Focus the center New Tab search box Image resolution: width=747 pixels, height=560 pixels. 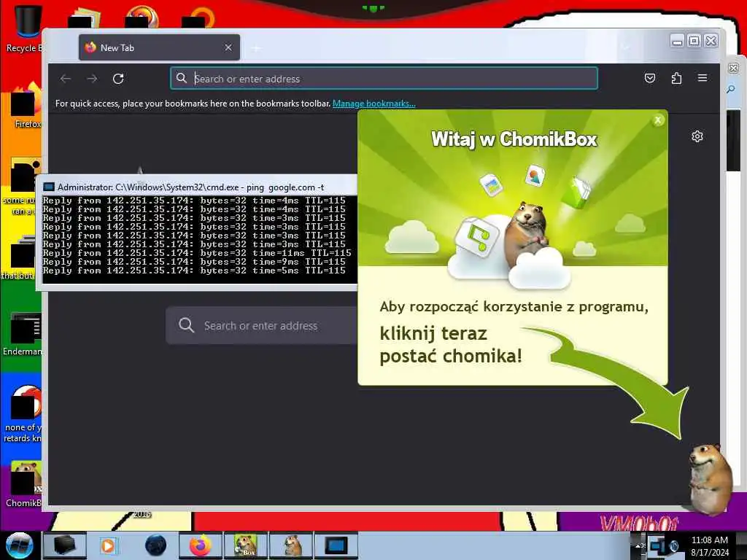click(x=262, y=325)
